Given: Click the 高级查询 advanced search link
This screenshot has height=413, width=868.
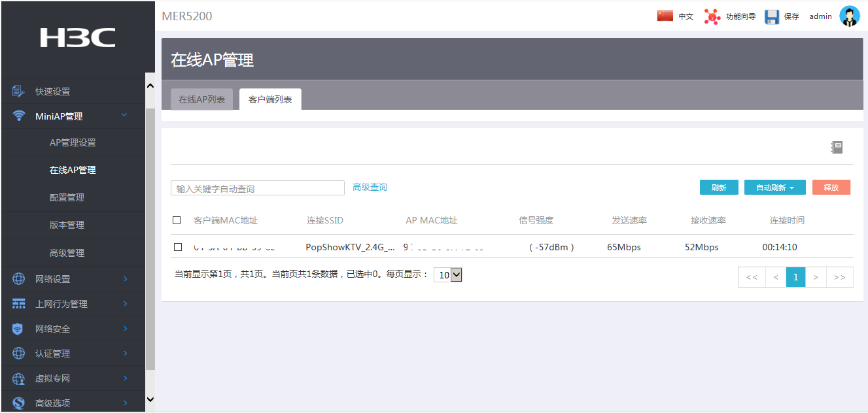Looking at the screenshot, I should 370,188.
